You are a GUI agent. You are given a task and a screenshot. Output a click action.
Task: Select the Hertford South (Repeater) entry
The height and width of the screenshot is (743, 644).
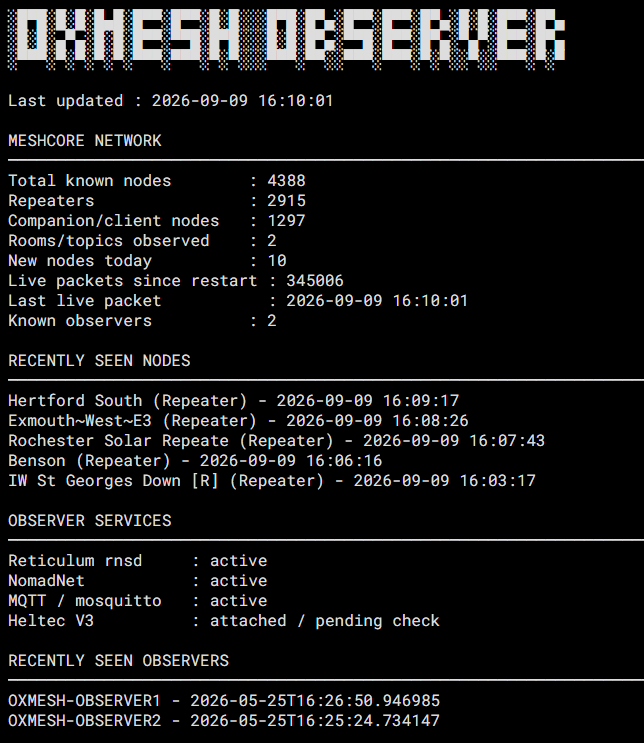(x=234, y=401)
